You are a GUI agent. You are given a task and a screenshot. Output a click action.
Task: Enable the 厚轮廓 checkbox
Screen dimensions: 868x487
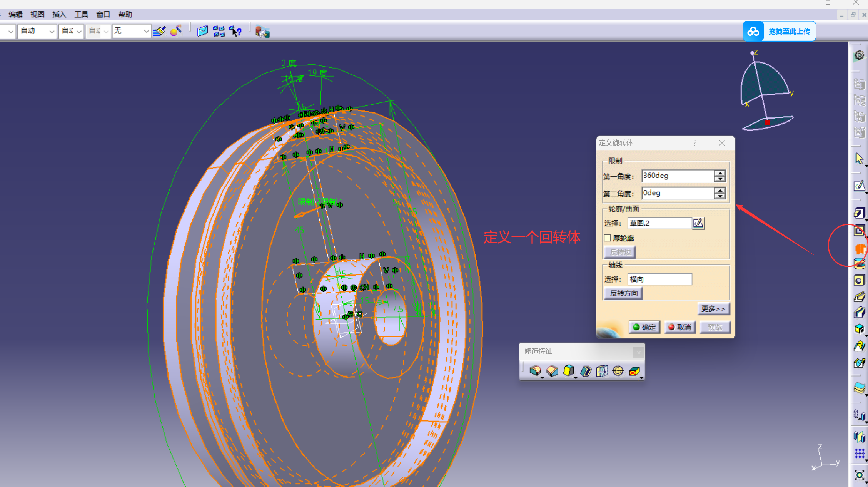click(x=608, y=238)
